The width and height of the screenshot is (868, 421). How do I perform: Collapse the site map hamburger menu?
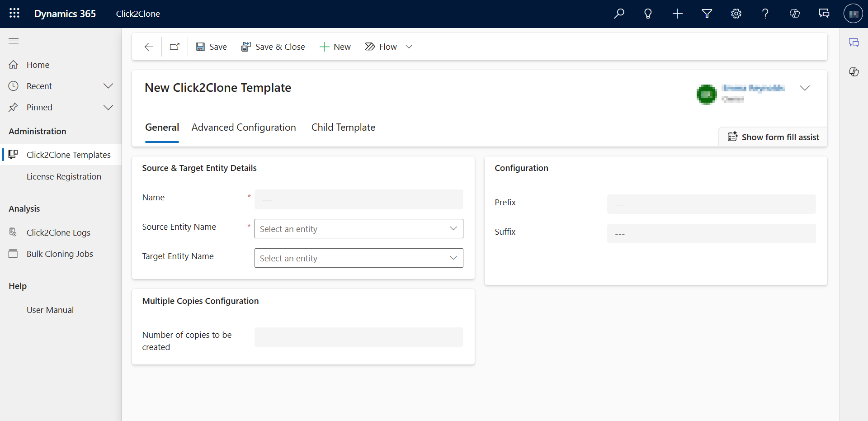click(x=14, y=41)
